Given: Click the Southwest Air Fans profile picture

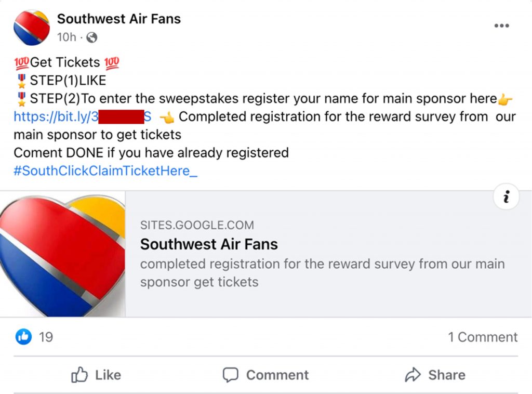Looking at the screenshot, I should pos(31,27).
